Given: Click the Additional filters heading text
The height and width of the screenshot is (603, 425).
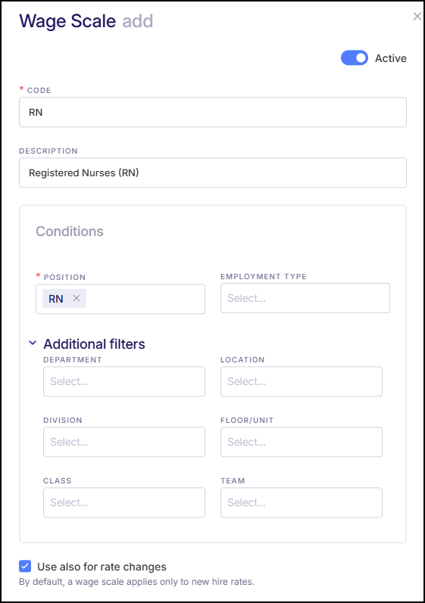Looking at the screenshot, I should [94, 344].
